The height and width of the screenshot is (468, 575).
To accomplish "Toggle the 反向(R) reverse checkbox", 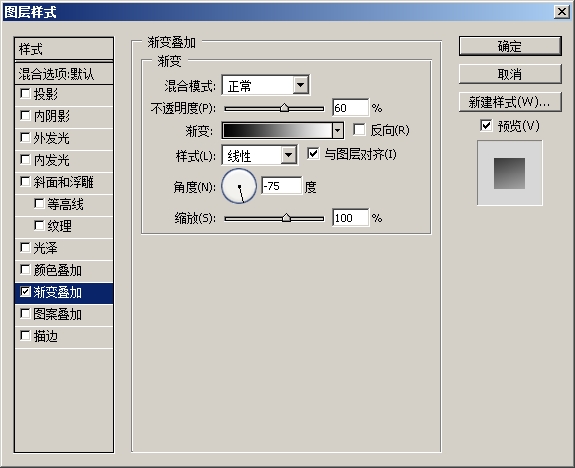I will (x=359, y=129).
